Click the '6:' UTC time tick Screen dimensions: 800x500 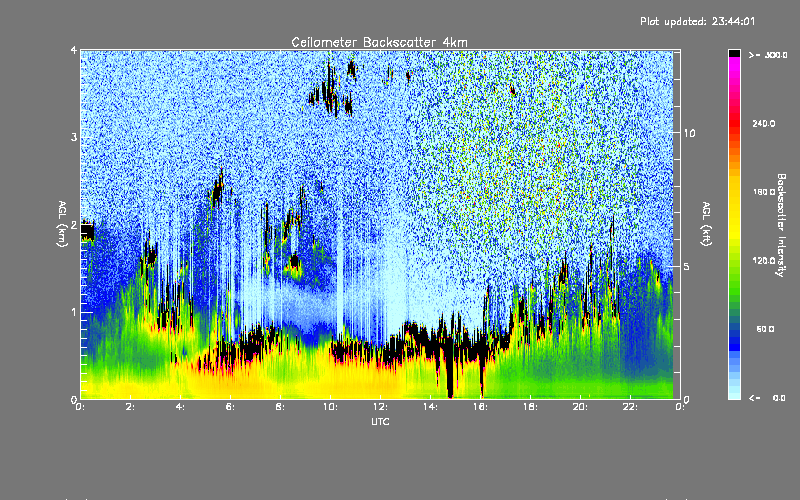coord(230,407)
